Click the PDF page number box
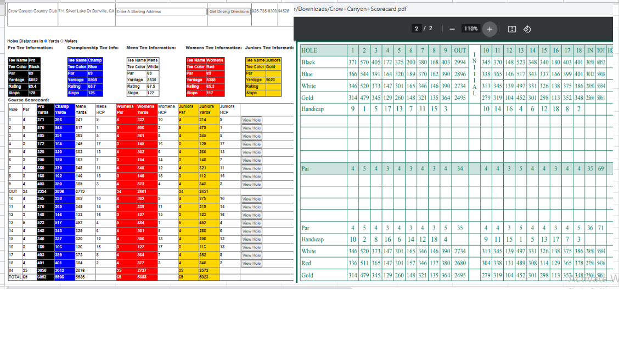Image resolution: width=619 pixels, height=364 pixels. point(416,29)
